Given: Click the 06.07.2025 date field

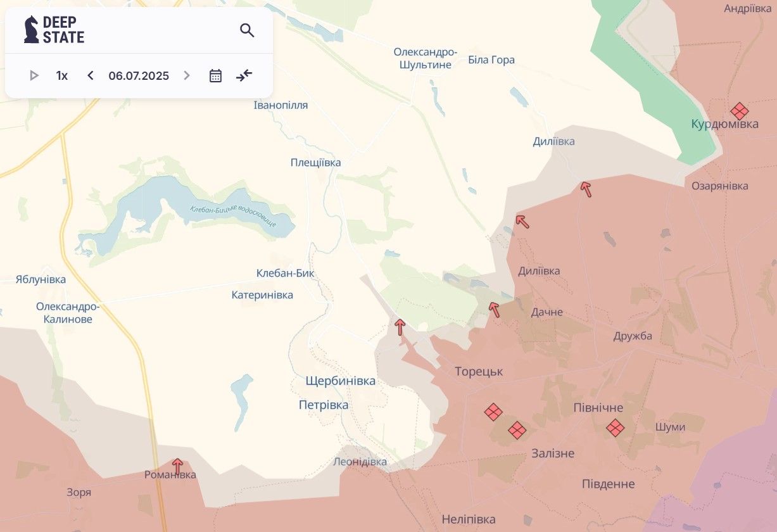Looking at the screenshot, I should tap(139, 76).
